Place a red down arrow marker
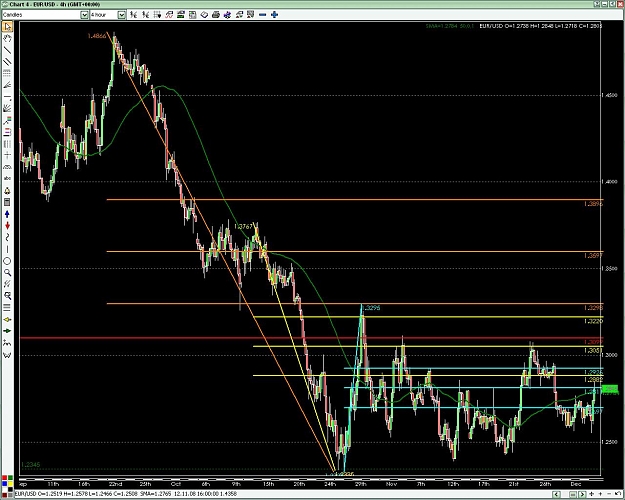The height and width of the screenshot is (500, 625). click(x=7, y=225)
